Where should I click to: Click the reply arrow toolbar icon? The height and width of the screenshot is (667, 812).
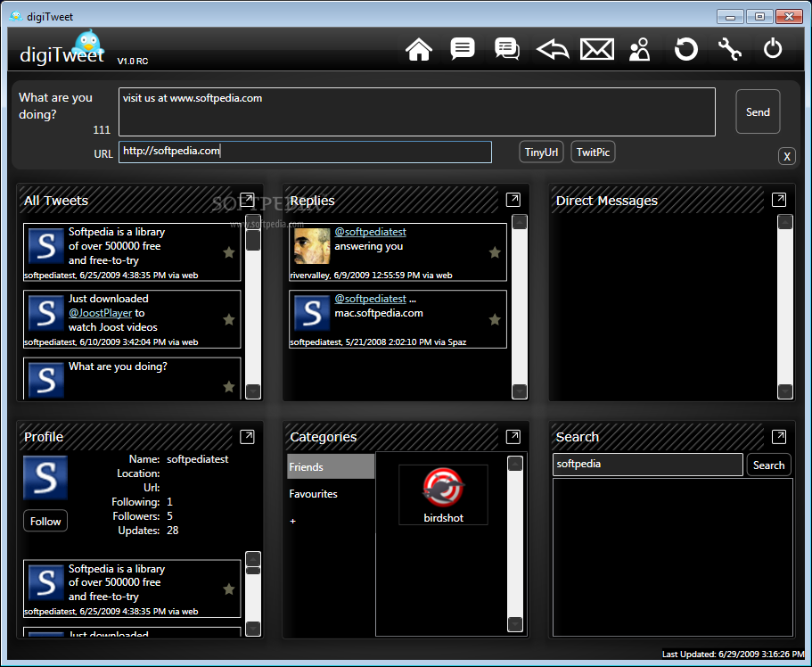coord(553,50)
